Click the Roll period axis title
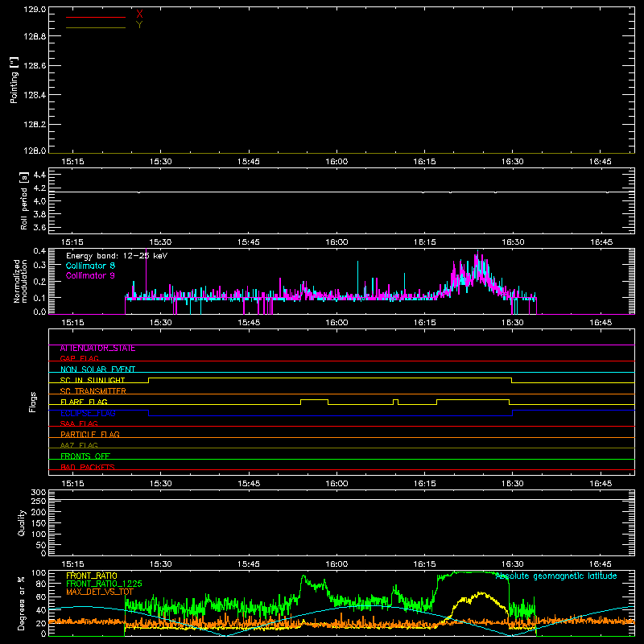644x644 pixels. coord(24,200)
